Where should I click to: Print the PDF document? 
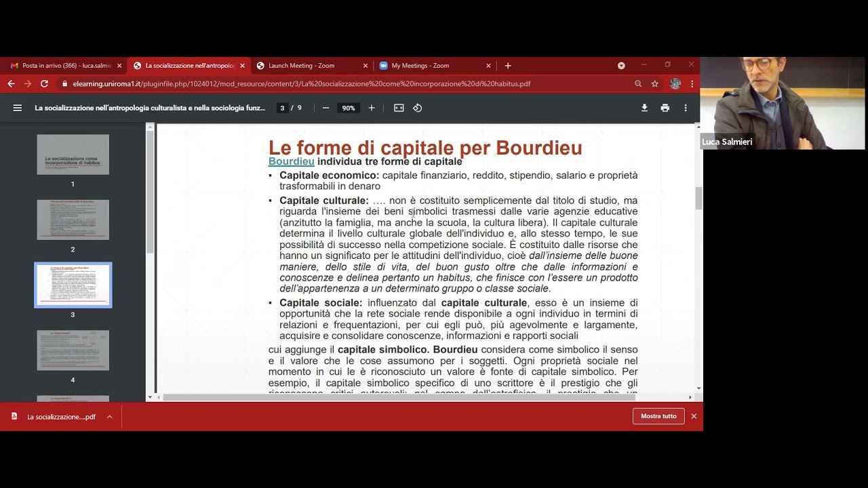point(665,108)
